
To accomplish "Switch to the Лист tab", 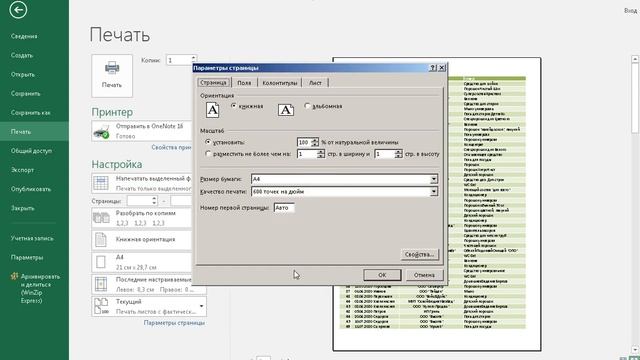I will click(x=315, y=83).
